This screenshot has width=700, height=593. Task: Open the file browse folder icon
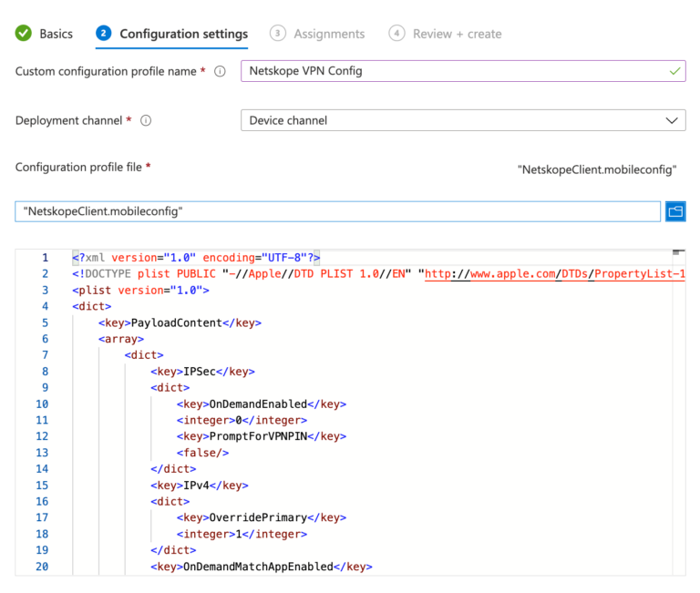click(675, 211)
